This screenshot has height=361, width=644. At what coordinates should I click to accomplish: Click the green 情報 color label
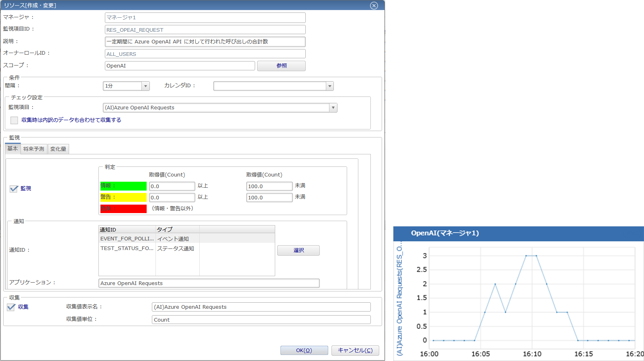123,186
